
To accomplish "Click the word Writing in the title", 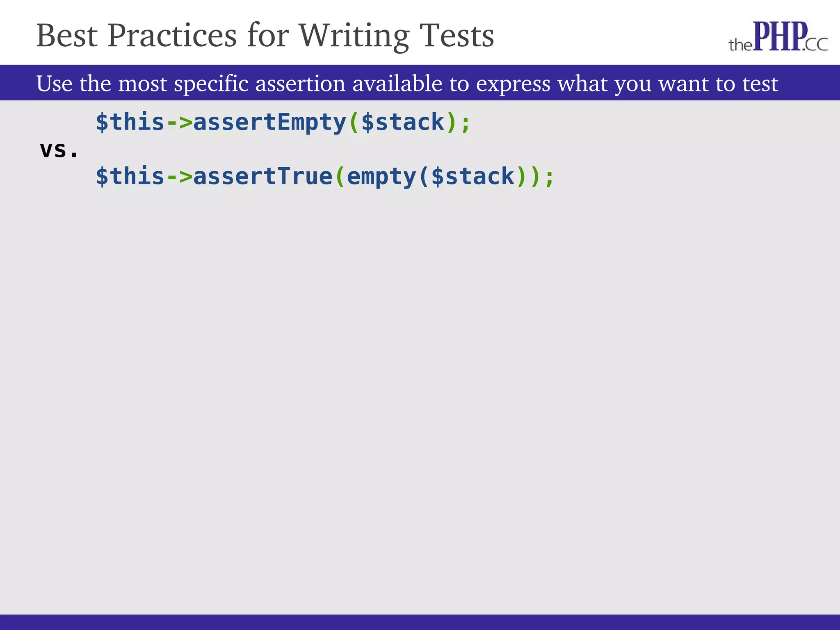I will pos(354,36).
